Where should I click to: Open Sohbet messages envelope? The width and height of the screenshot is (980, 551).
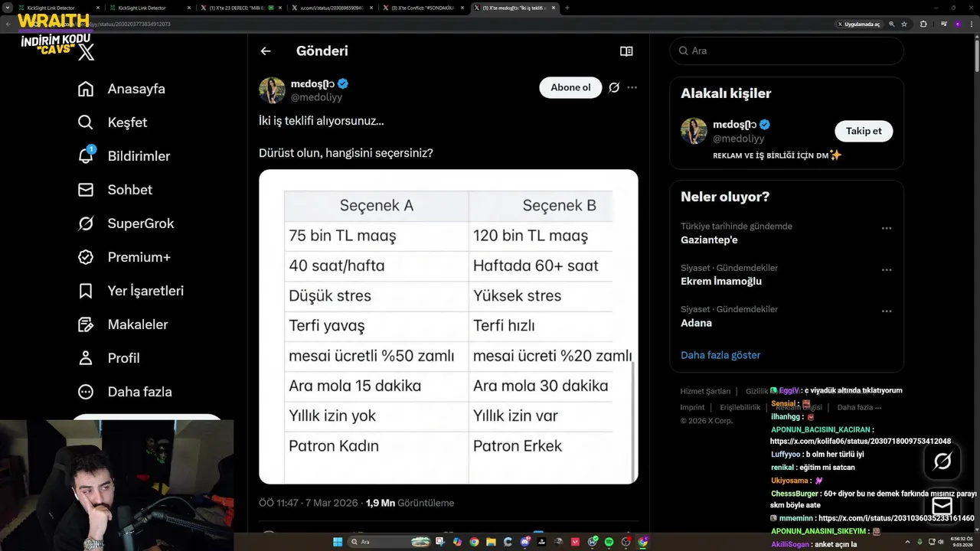point(86,190)
